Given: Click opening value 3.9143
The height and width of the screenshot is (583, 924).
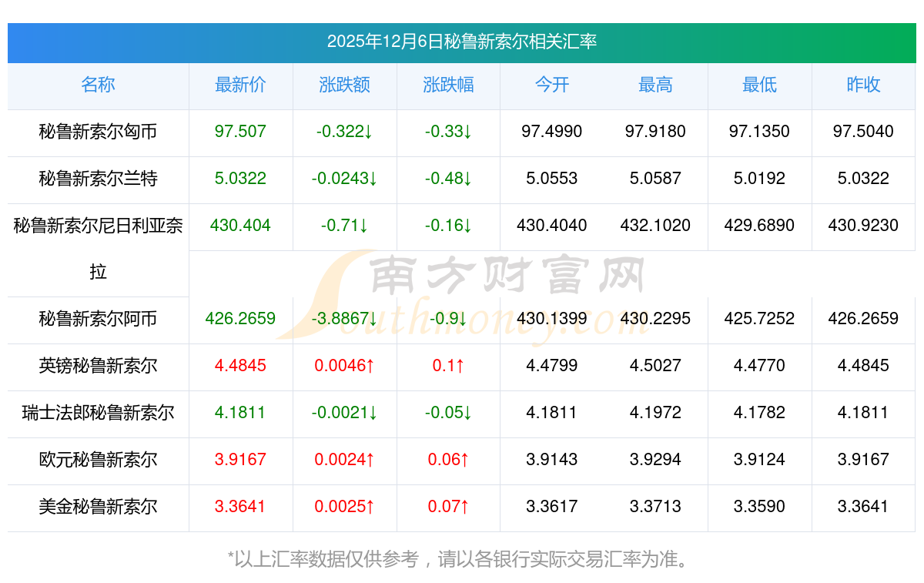Looking at the screenshot, I should point(552,460).
